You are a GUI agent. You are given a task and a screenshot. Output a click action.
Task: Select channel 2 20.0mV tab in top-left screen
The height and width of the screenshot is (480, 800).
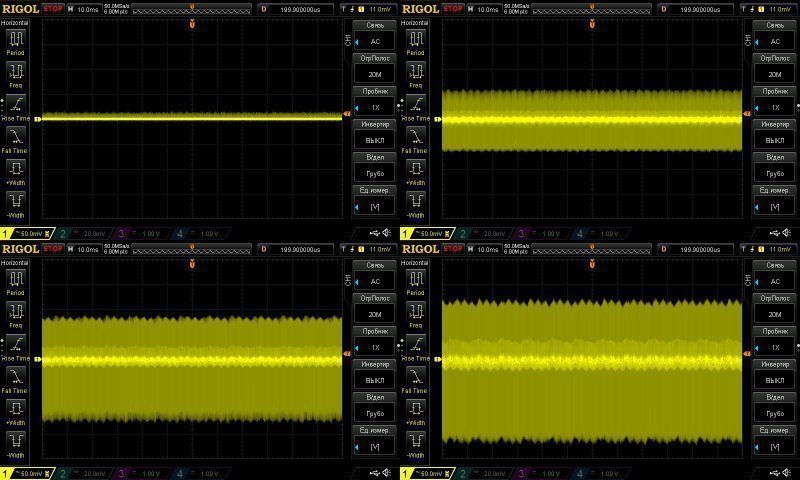(83, 234)
